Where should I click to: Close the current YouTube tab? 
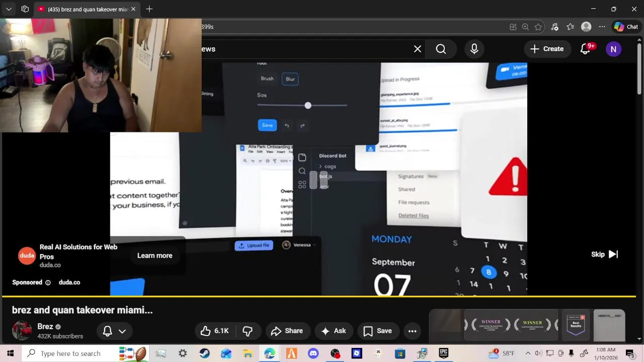[x=133, y=9]
